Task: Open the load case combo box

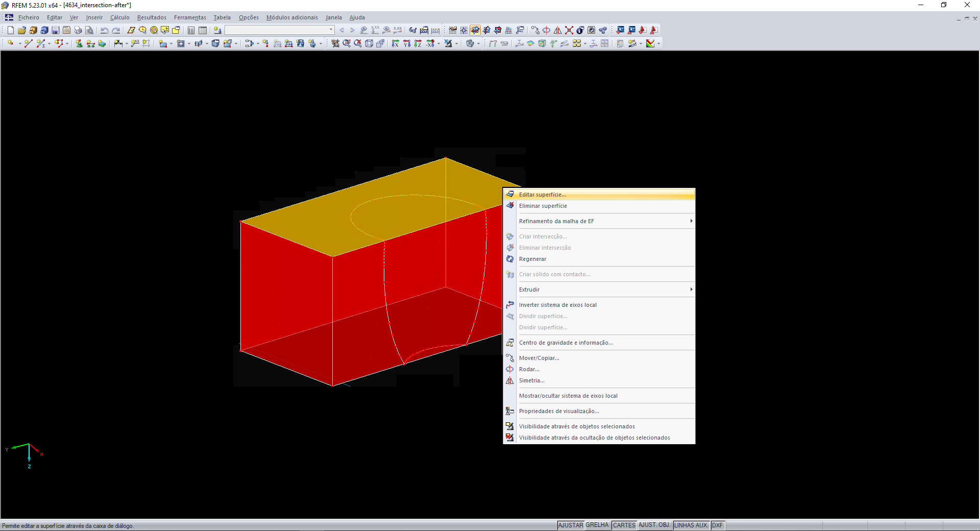Action: pos(280,30)
